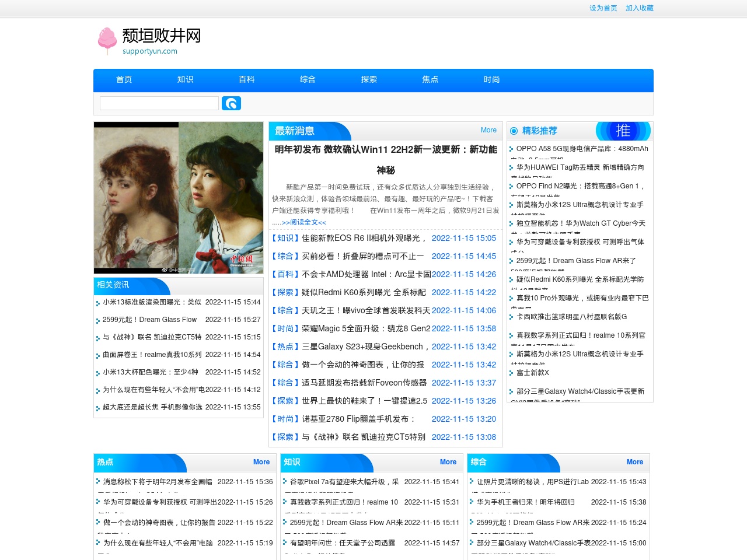Open the 综合 nav item
This screenshot has height=560, width=747.
click(x=308, y=79)
